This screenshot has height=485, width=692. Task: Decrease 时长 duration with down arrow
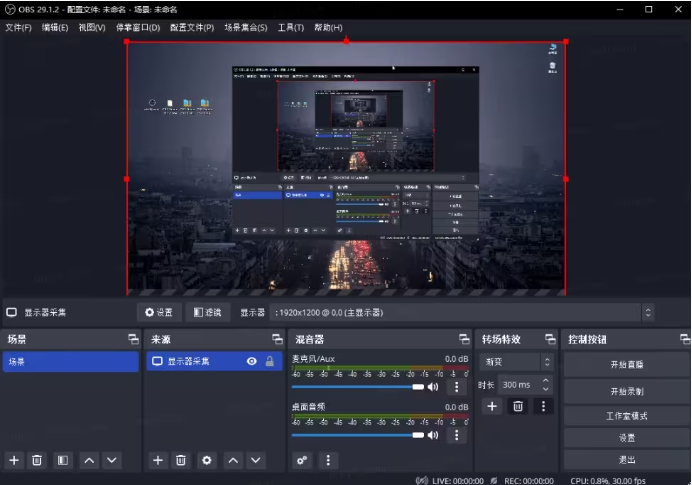pos(546,389)
